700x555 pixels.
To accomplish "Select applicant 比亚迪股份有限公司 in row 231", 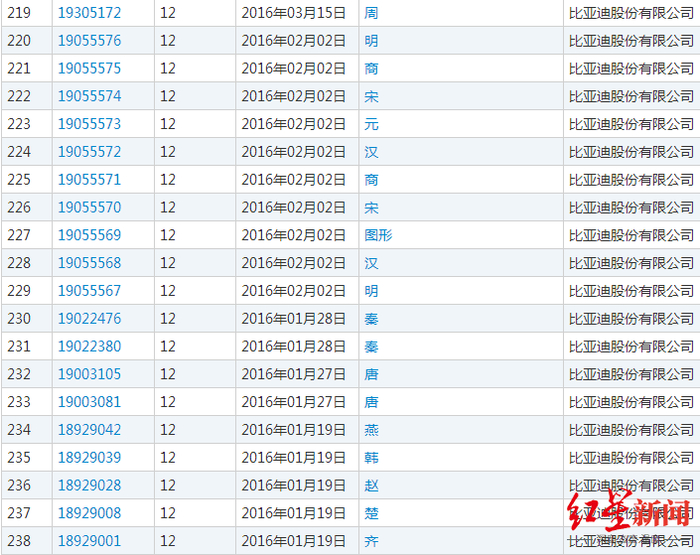I will pos(631,346).
